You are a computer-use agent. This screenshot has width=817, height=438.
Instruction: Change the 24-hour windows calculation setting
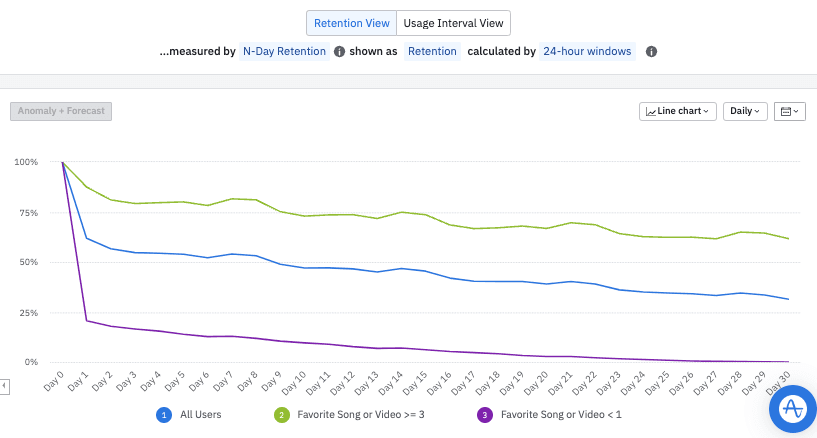tap(586, 52)
